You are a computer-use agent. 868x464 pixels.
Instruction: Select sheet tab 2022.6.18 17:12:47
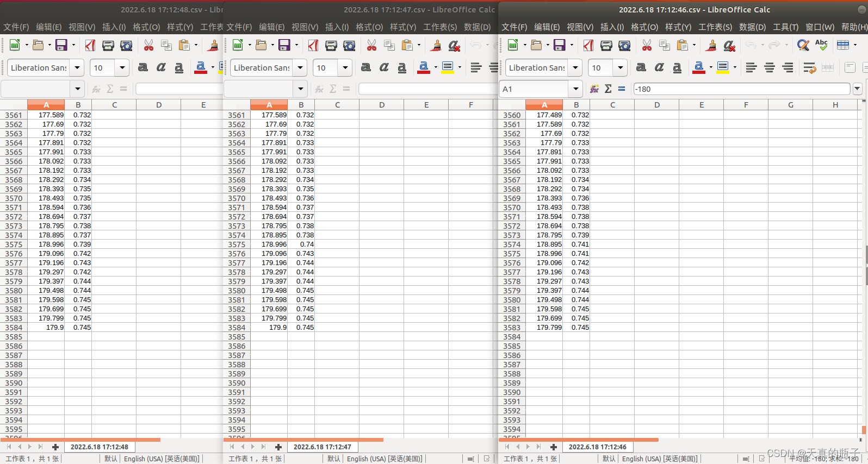coord(322,447)
